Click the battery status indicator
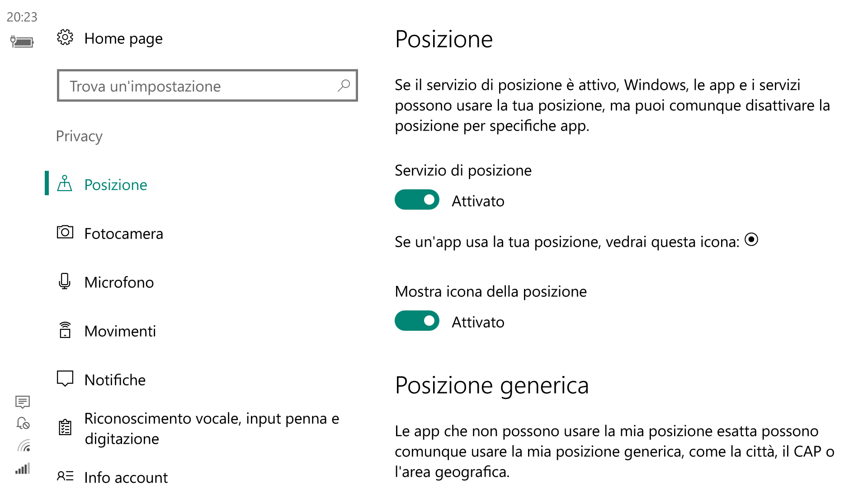The image size is (868, 488). coord(22,42)
